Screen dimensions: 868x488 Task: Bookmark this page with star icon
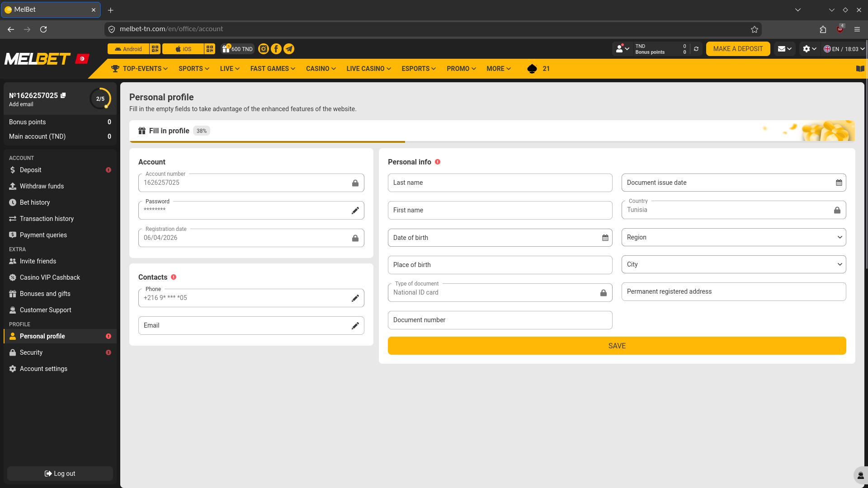[755, 29]
